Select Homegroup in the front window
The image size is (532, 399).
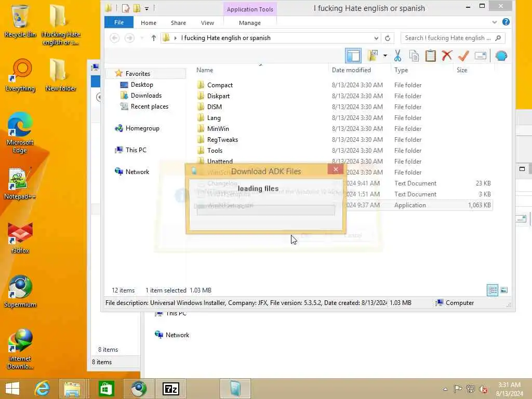click(x=142, y=128)
